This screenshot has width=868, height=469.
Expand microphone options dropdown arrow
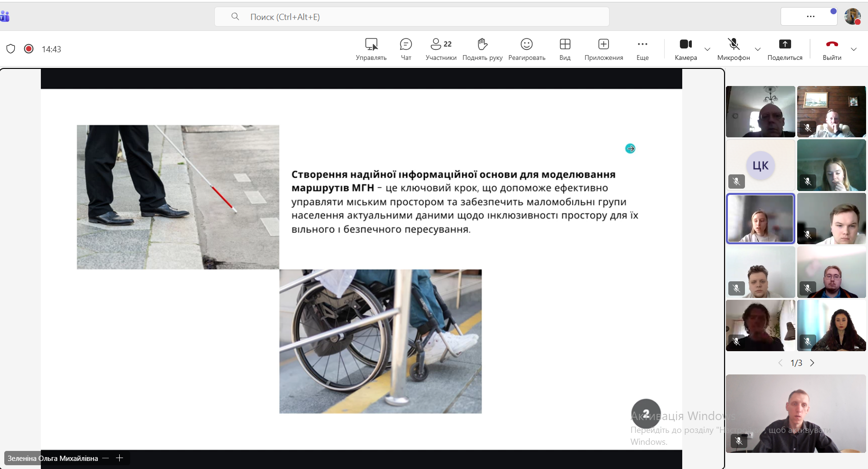click(x=758, y=49)
